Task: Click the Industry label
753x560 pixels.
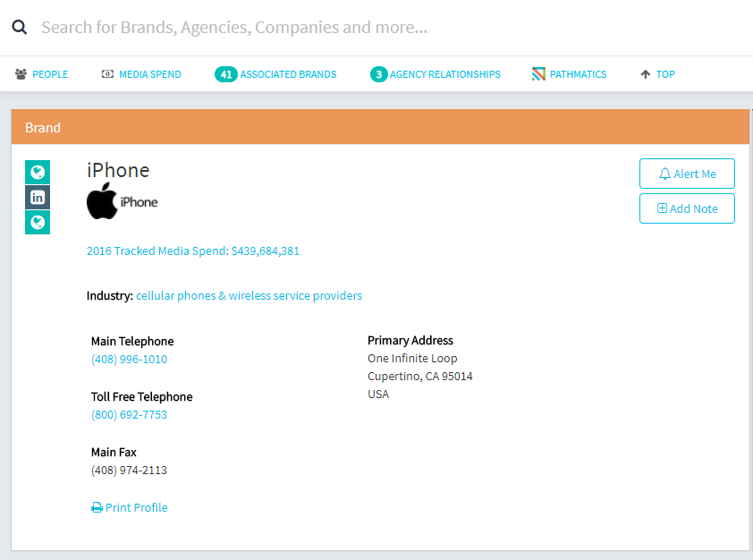Action: (x=109, y=295)
